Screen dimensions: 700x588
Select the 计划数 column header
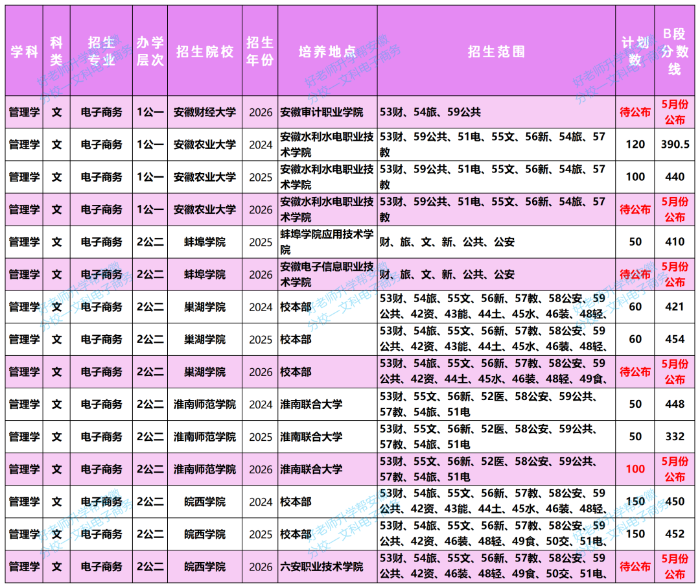pyautogui.click(x=635, y=51)
